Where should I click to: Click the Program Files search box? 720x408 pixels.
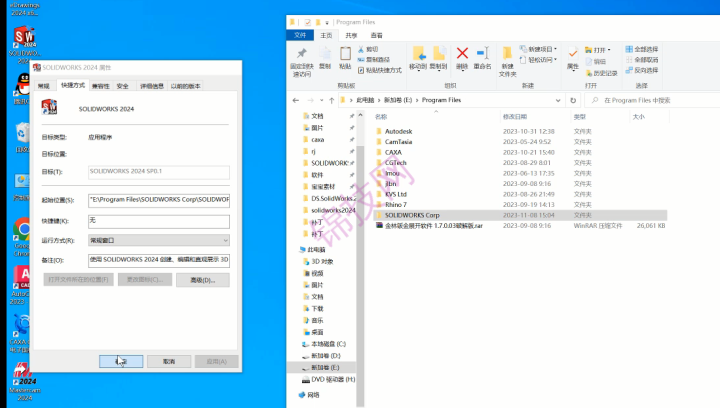pos(654,100)
